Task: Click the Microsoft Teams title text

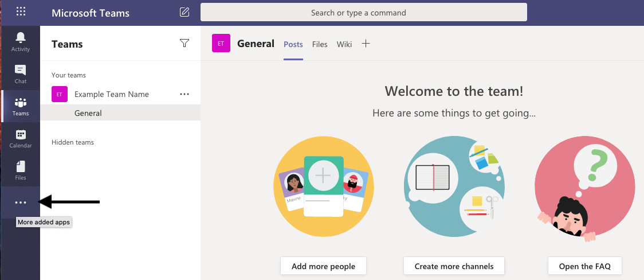Action: tap(91, 13)
